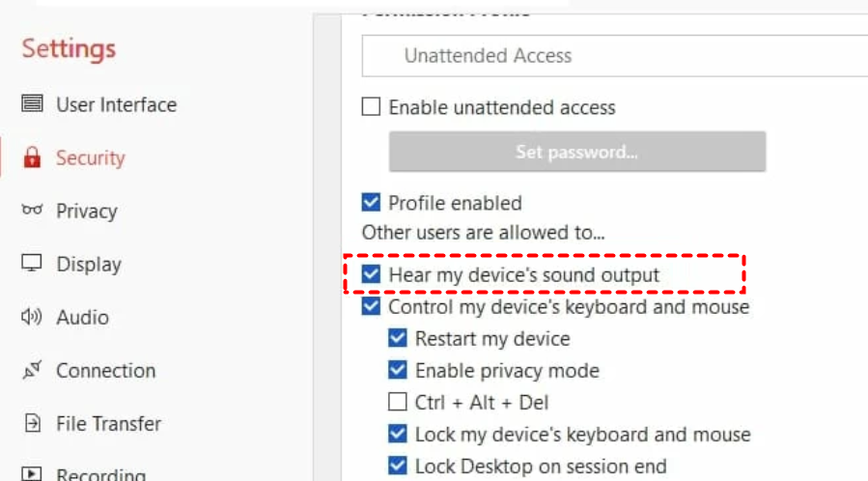Click the User Interface sidebar icon

[33, 104]
